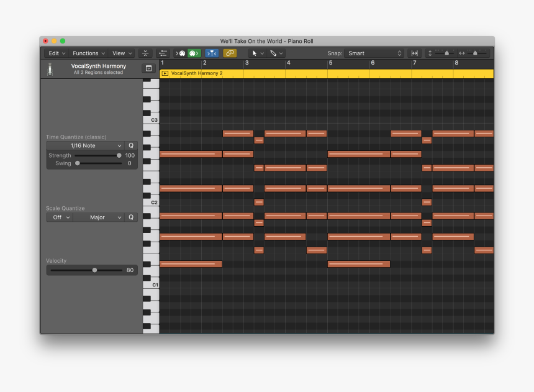Click the Strength value 100
Image resolution: width=534 pixels, height=392 pixels.
coord(130,155)
